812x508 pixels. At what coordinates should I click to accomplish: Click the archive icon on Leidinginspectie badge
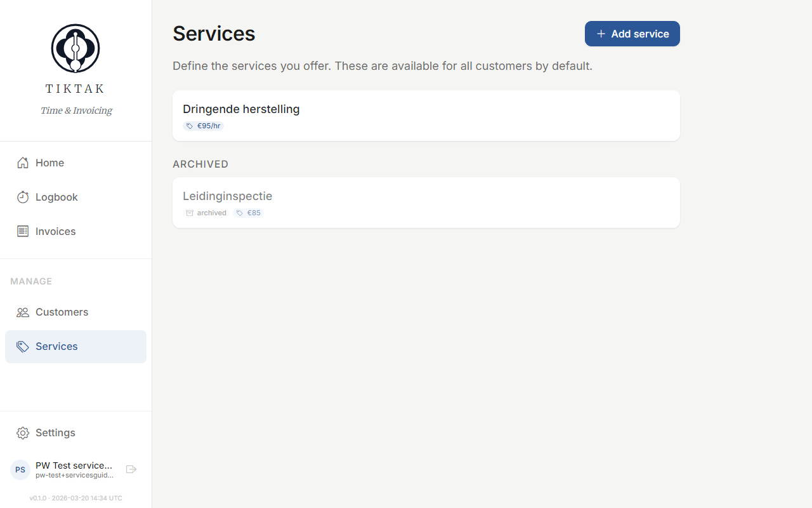pyautogui.click(x=190, y=213)
